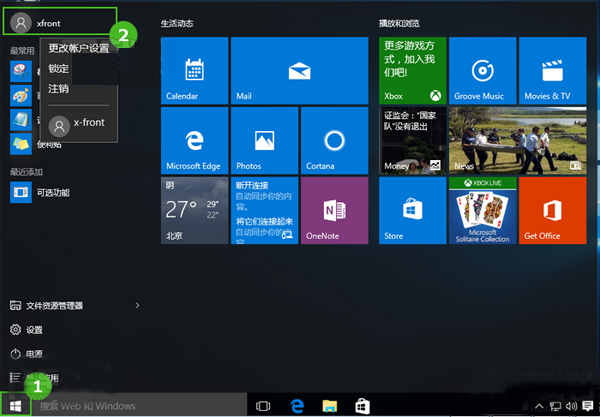Image resolution: width=600 pixels, height=417 pixels.
Task: Click the Windows Start button
Action: pyautogui.click(x=15, y=406)
